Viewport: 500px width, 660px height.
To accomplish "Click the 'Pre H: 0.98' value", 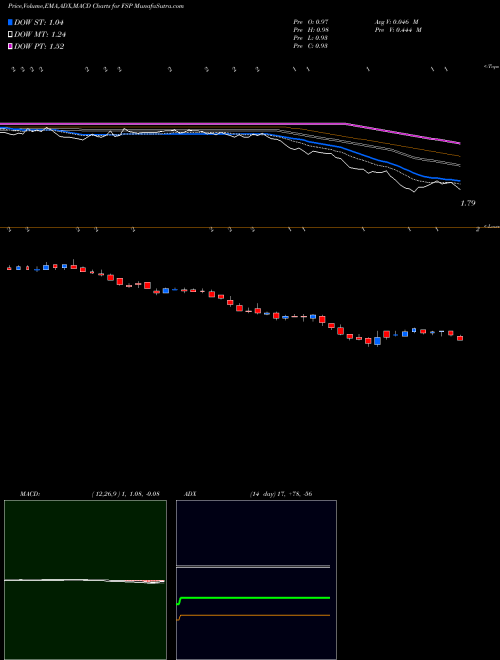I will click(x=311, y=30).
